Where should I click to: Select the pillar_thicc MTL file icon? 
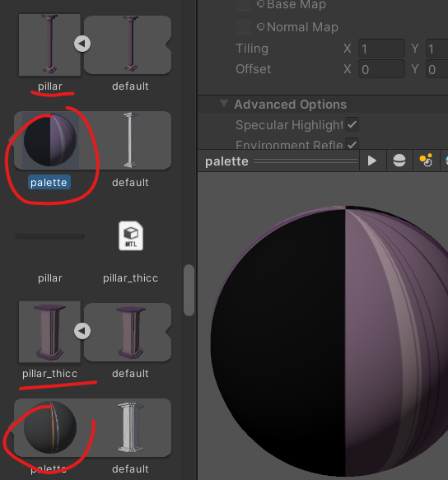pos(131,235)
